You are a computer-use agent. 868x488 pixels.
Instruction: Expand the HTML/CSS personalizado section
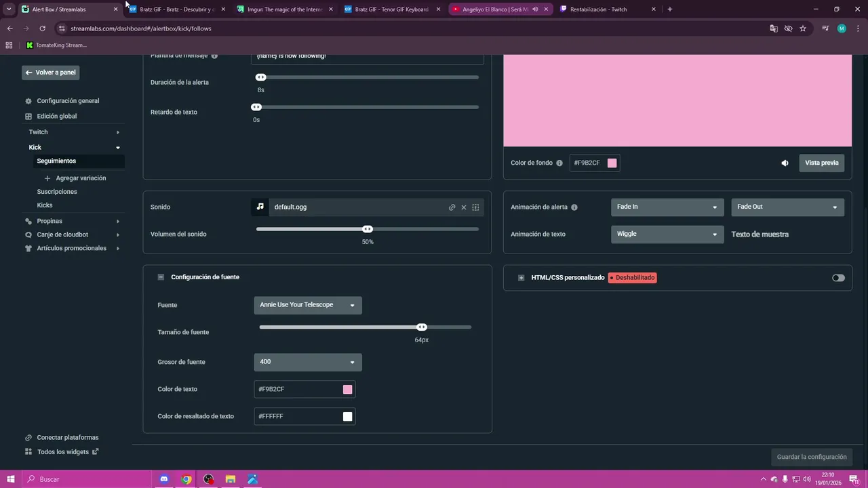click(521, 278)
